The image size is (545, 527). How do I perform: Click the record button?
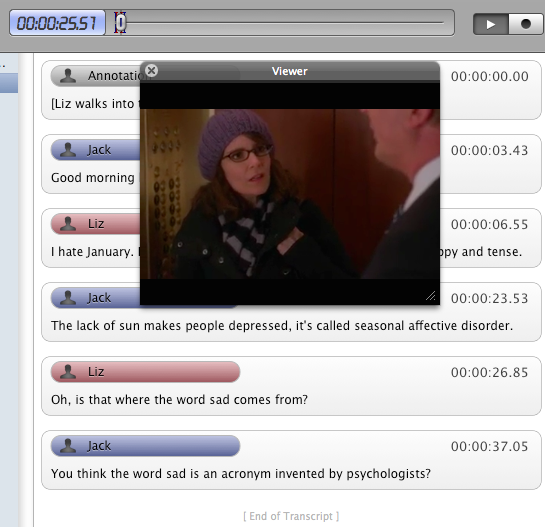click(526, 24)
